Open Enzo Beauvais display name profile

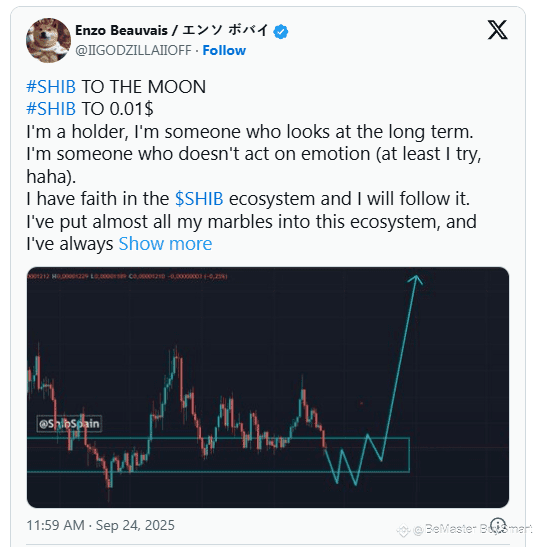pyautogui.click(x=121, y=30)
